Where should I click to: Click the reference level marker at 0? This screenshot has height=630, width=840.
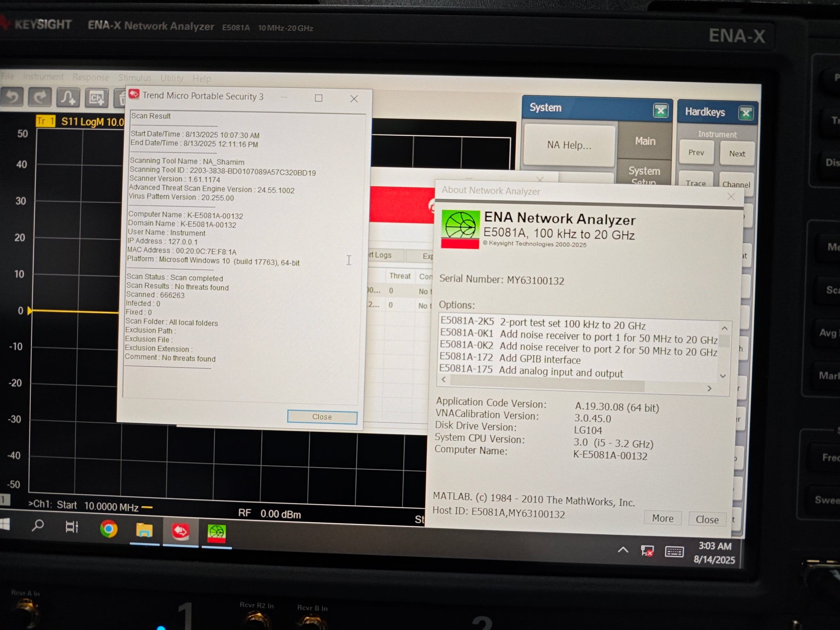tap(29, 310)
